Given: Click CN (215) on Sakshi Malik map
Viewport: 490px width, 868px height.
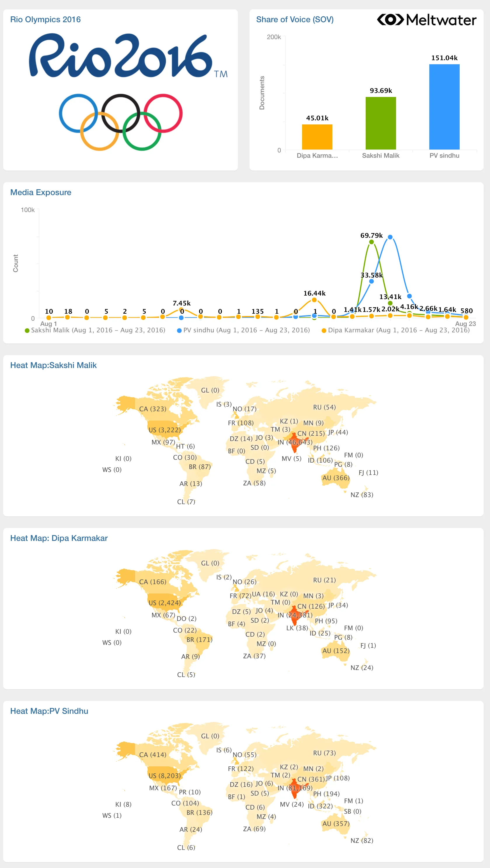Looking at the screenshot, I should pos(311,433).
